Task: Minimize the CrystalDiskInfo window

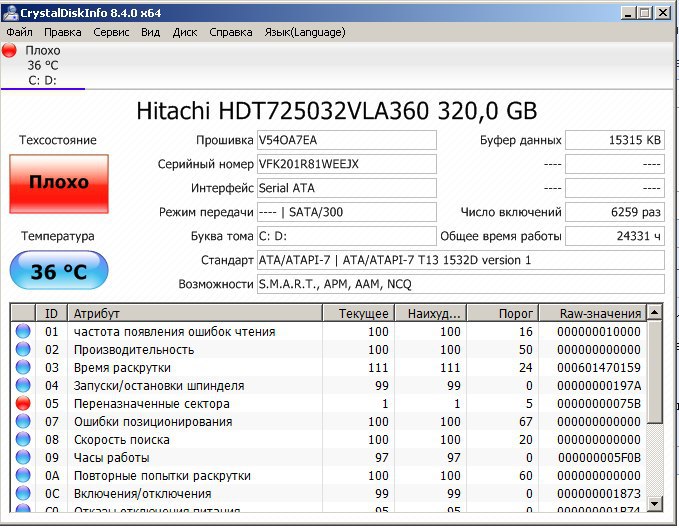Action: pos(628,13)
